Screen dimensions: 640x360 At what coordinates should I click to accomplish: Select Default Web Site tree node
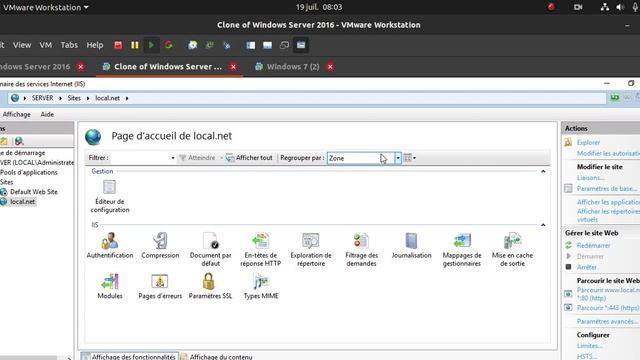(33, 191)
